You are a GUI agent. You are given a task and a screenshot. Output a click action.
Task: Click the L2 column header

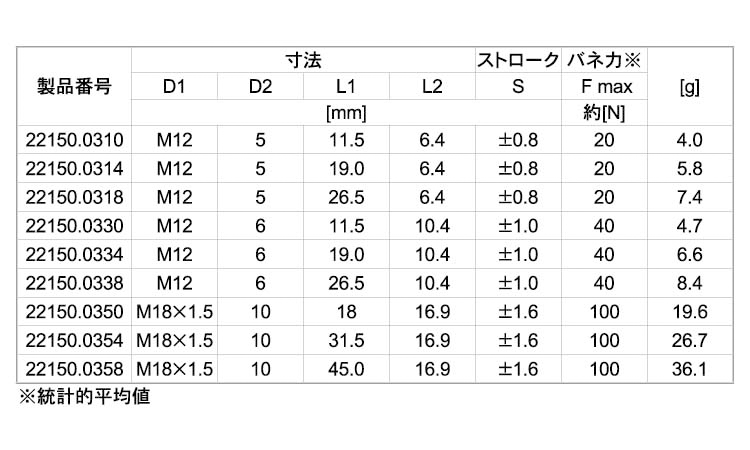click(432, 87)
